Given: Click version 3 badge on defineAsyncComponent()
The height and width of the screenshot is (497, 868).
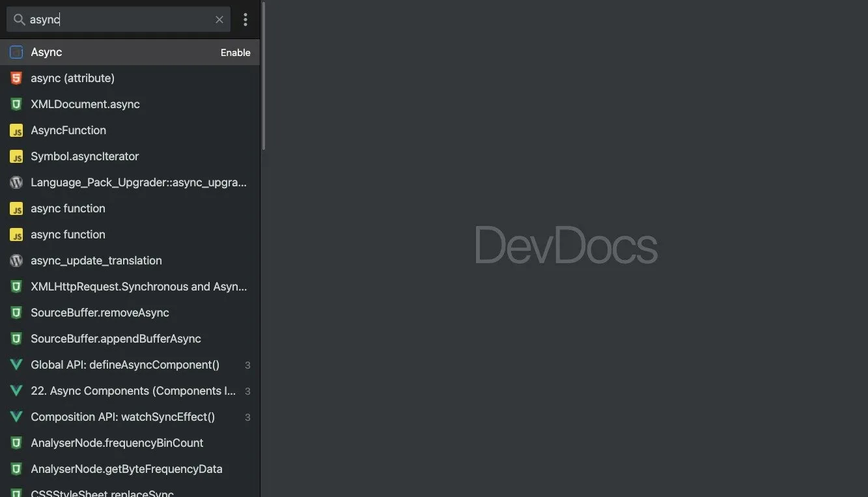Looking at the screenshot, I should (247, 365).
